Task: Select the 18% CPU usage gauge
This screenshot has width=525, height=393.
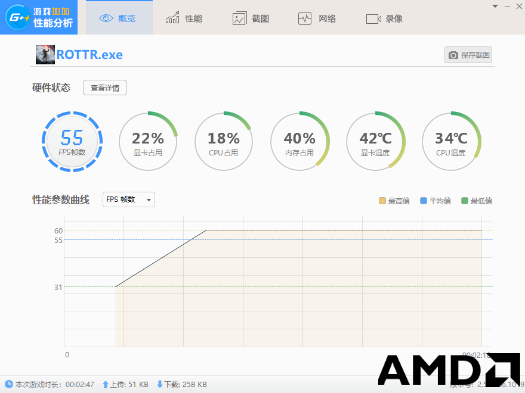Action: tap(224, 141)
